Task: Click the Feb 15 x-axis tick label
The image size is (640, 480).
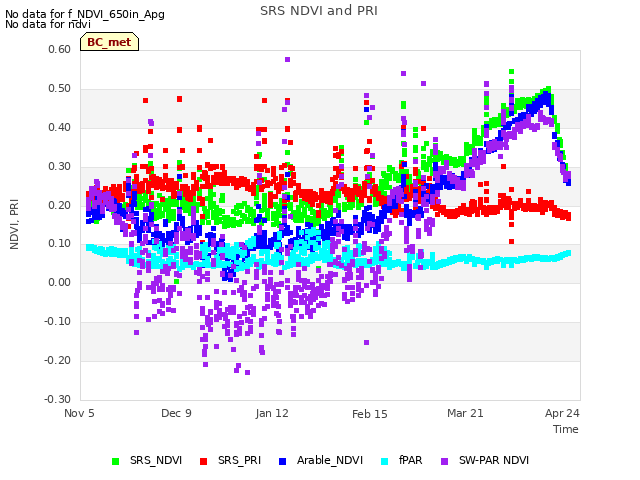Action: 370,414
